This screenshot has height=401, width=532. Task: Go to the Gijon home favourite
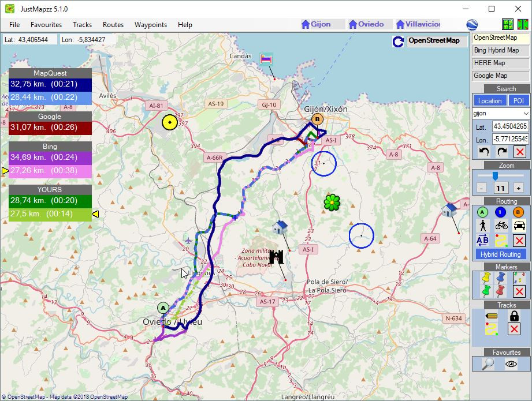(x=323, y=24)
